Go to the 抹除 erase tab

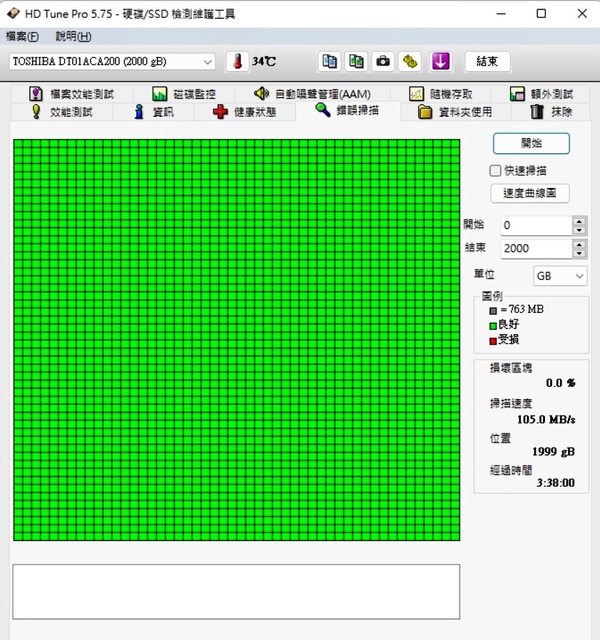tap(551, 111)
